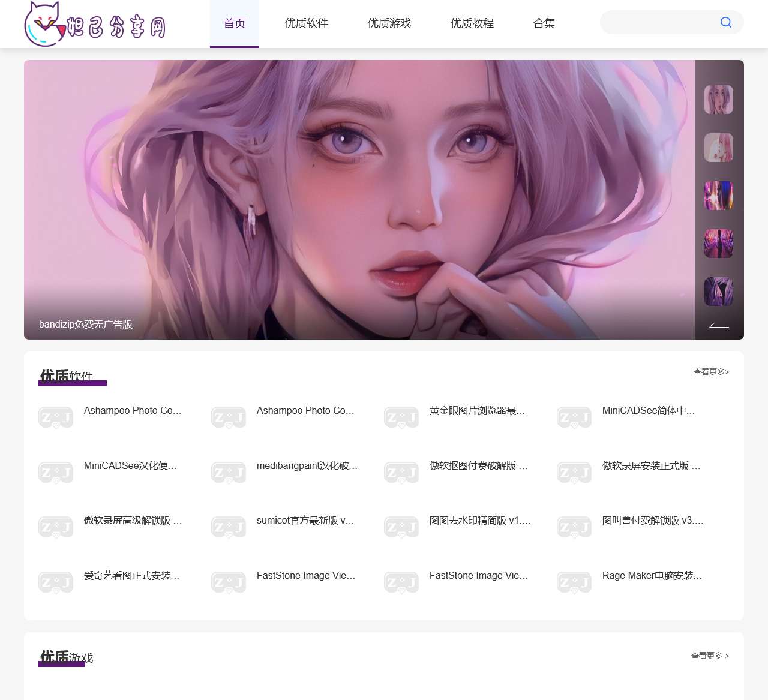The height and width of the screenshot is (700, 768).
Task: Open sumicot官方最新版 entry
Action: 305,521
